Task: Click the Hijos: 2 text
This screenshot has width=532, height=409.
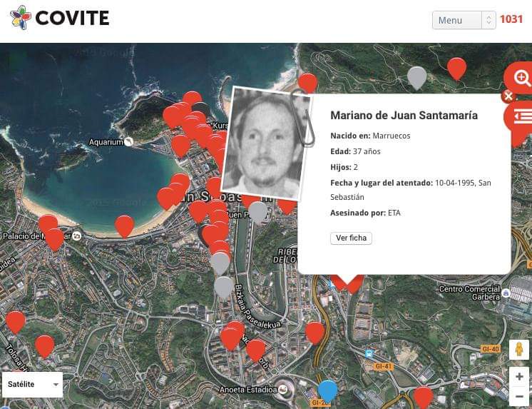Action: click(344, 167)
